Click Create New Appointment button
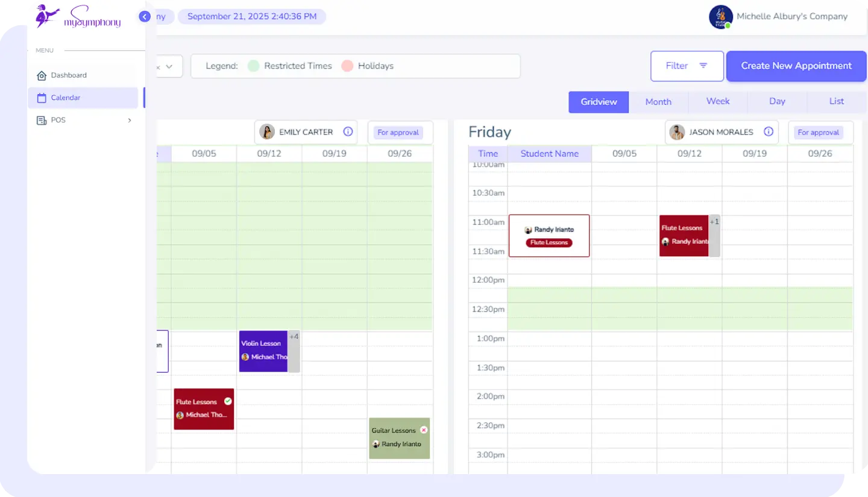The image size is (868, 497). (796, 66)
